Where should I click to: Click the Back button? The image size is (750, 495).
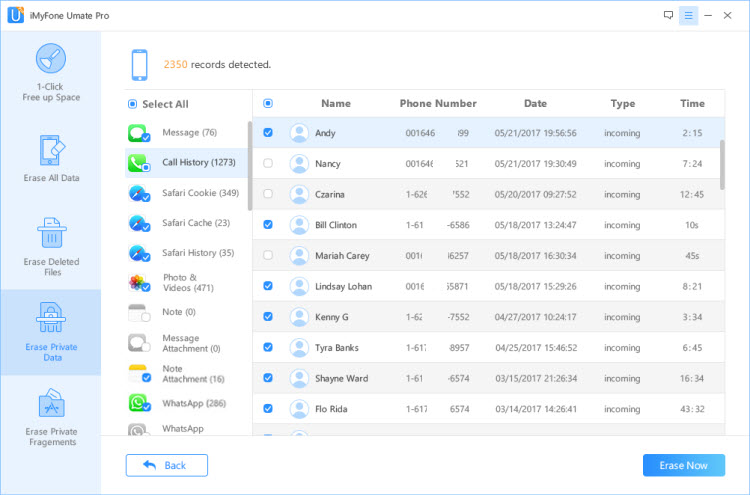166,465
